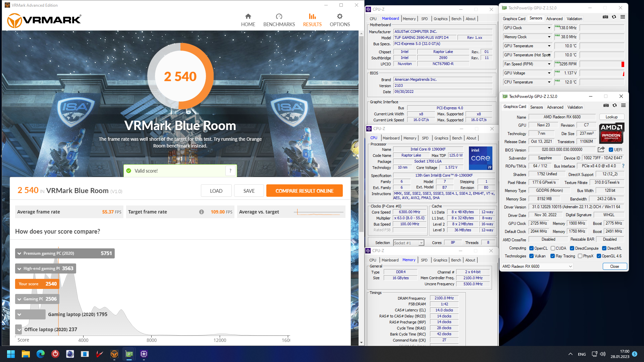This screenshot has width=644, height=362.
Task: Switch to Advanced tab in GPU-Z Sensors window
Action: 554,19
